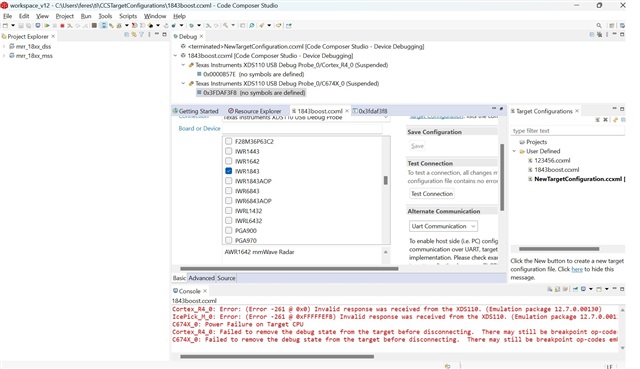Screen dimensions: 640x369
Task: Click the hammer Build icon in main toolbar
Action: 225,25
